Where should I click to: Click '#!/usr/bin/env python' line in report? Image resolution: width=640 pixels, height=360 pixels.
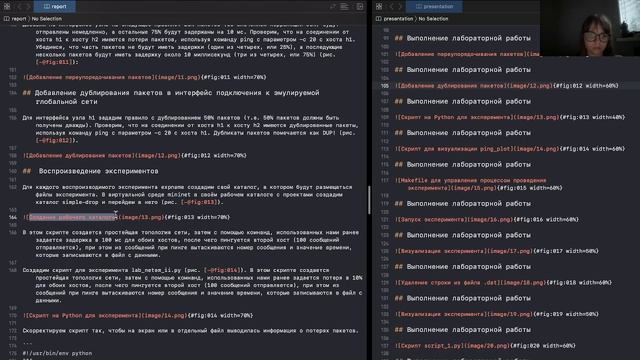[x=57, y=353]
